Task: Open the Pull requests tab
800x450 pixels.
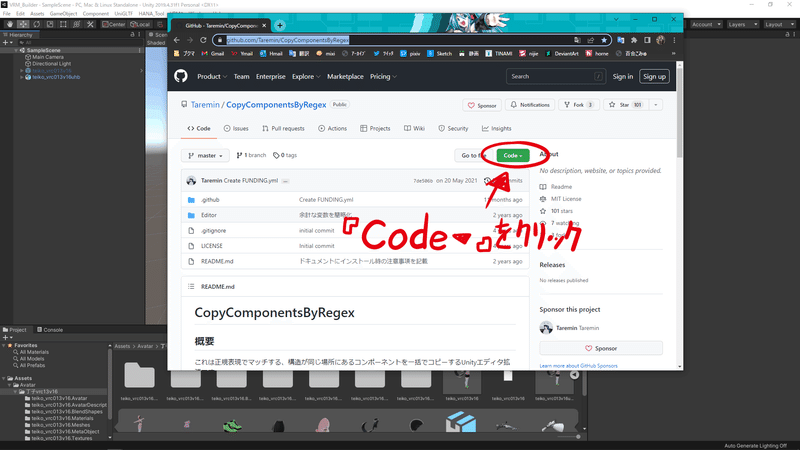Action: tap(283, 129)
